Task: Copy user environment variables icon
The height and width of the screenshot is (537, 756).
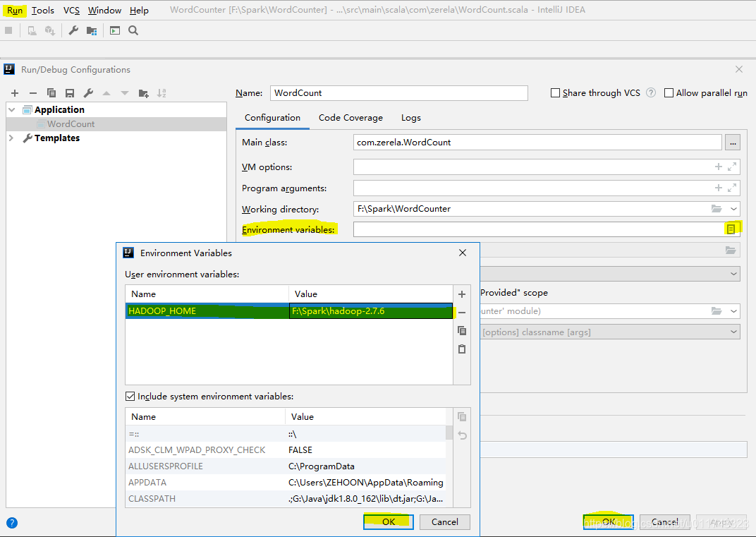Action: [462, 331]
